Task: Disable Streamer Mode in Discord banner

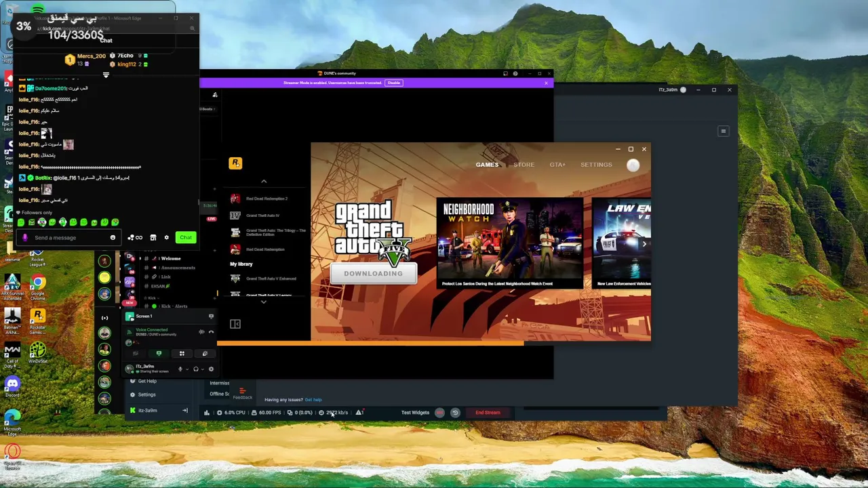Action: [394, 83]
